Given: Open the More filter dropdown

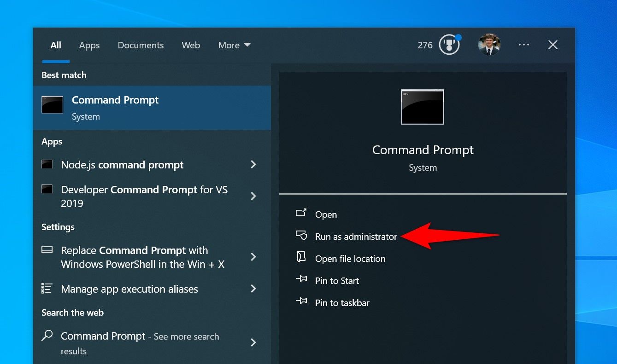Looking at the screenshot, I should coord(234,45).
